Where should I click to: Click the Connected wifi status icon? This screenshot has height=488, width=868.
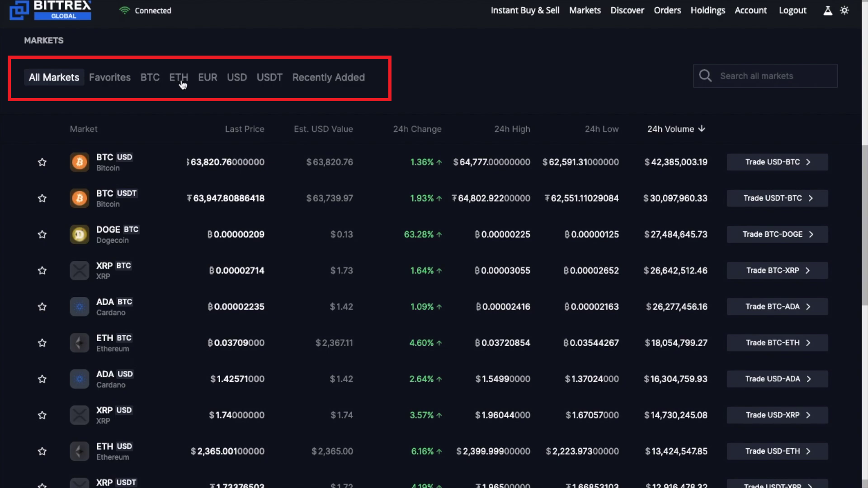point(124,10)
